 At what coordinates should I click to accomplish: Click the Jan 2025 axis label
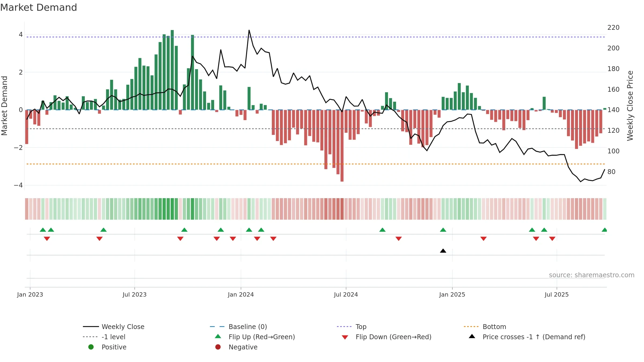click(x=452, y=294)
